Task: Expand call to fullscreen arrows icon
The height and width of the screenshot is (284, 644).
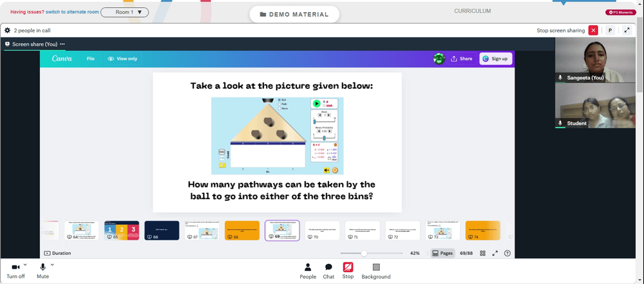Action: [627, 30]
